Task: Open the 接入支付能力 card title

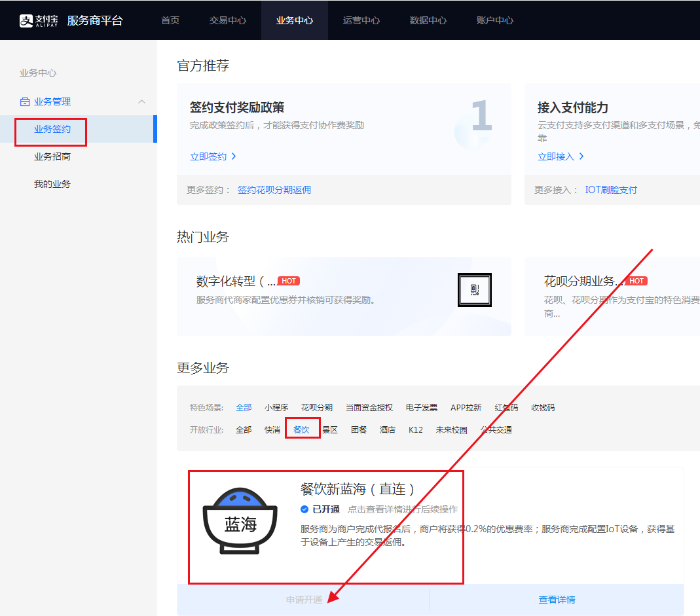Action: point(573,107)
